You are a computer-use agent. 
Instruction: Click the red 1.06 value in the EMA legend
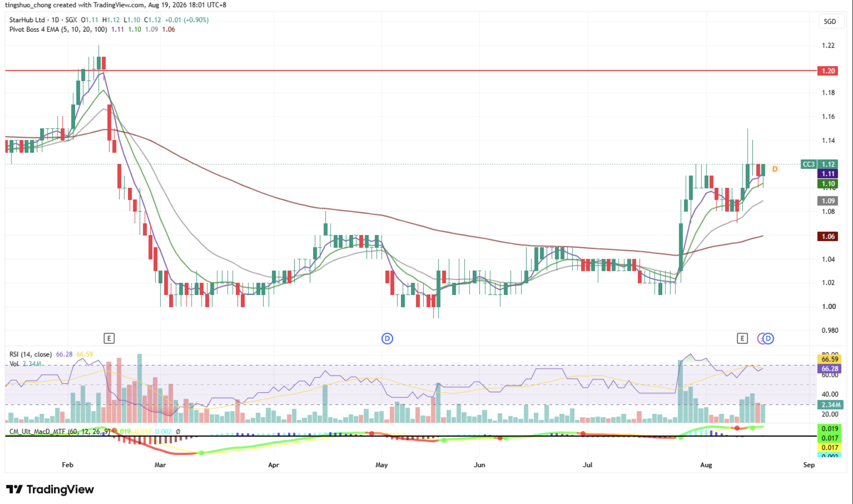[169, 29]
